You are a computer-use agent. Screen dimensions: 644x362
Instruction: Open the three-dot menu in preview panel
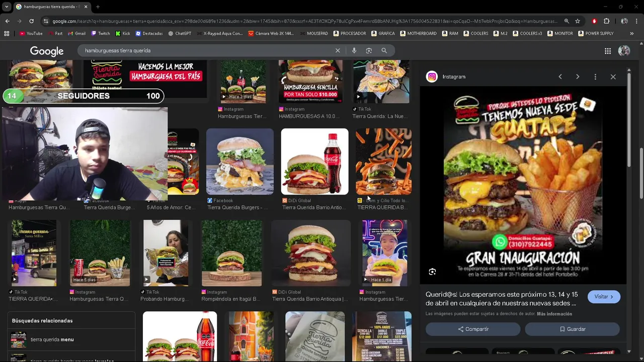[x=595, y=77]
